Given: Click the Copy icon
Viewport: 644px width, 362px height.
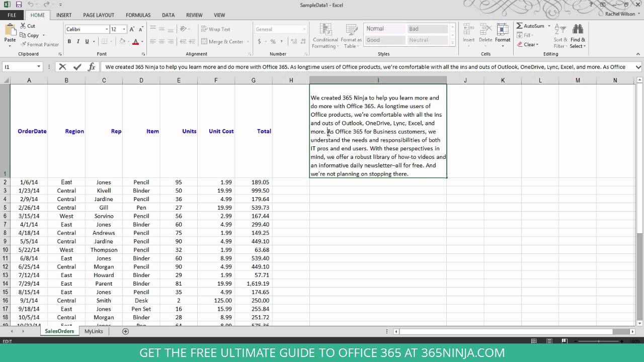Looking at the screenshot, I should [23, 35].
